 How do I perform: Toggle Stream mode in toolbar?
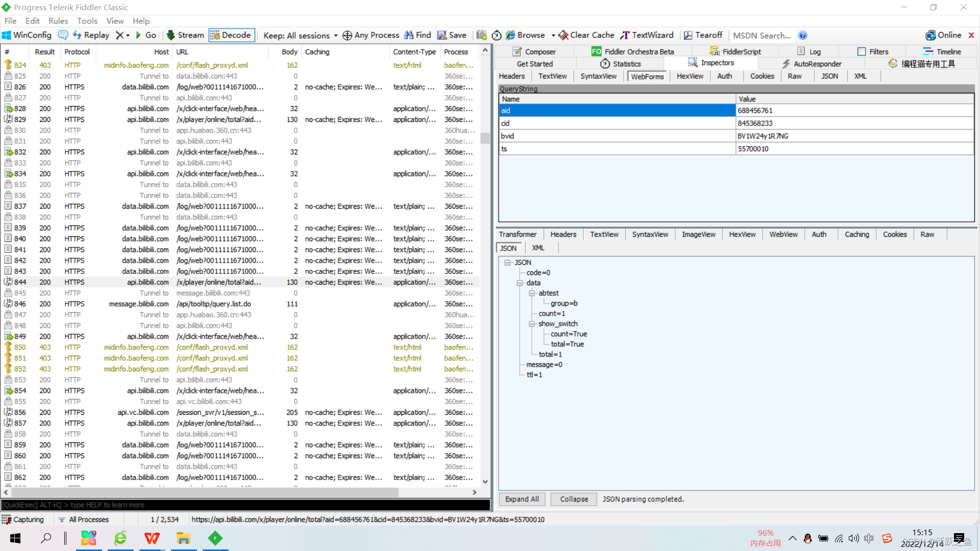click(185, 35)
